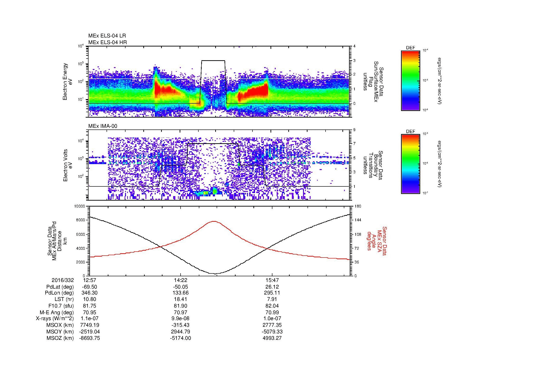Viewport: 555px width, 392px height.
Task: Click the lower color bar units label
Action: (440, 164)
